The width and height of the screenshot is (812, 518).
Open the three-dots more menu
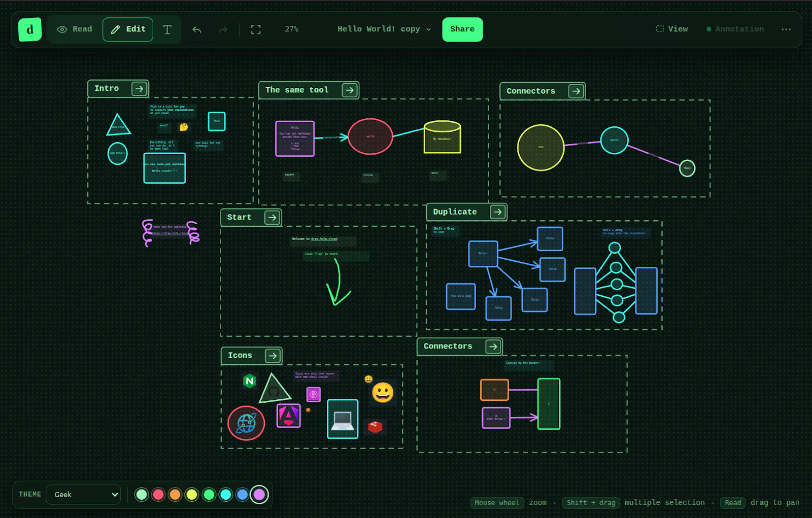(786, 29)
